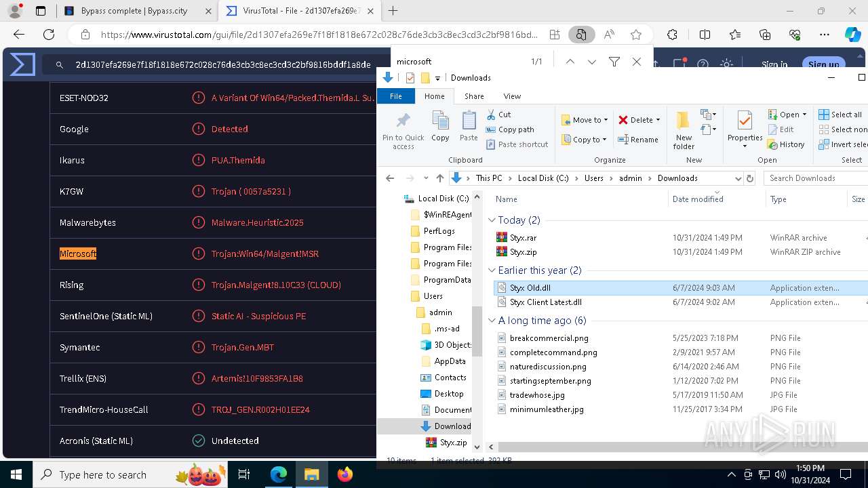Open Edge extensions puzzle icon

click(672, 35)
